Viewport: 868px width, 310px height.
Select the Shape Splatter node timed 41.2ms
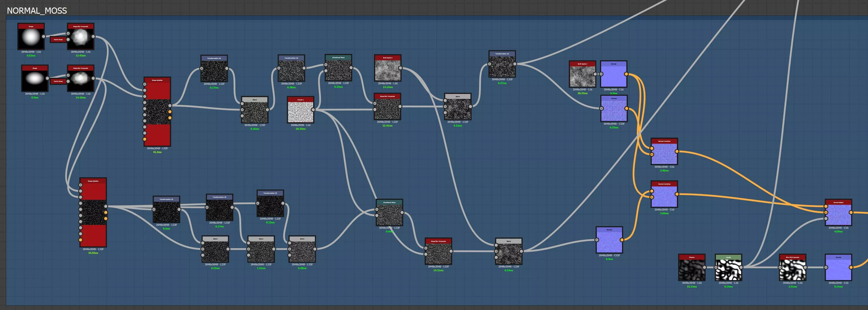[x=157, y=112]
